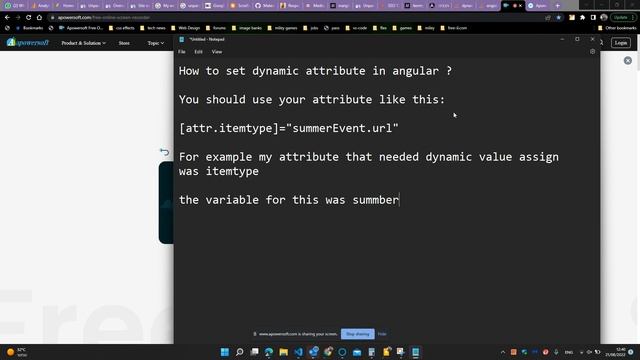
Task: Close the Apowersoft overlay with X icon
Action: pos(628,61)
